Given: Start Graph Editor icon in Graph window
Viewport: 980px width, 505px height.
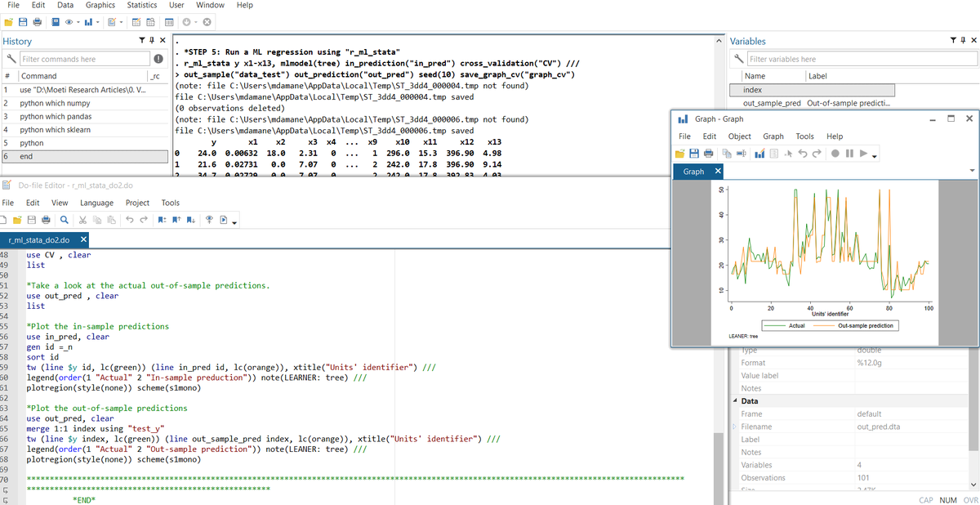Looking at the screenshot, I should coord(759,154).
